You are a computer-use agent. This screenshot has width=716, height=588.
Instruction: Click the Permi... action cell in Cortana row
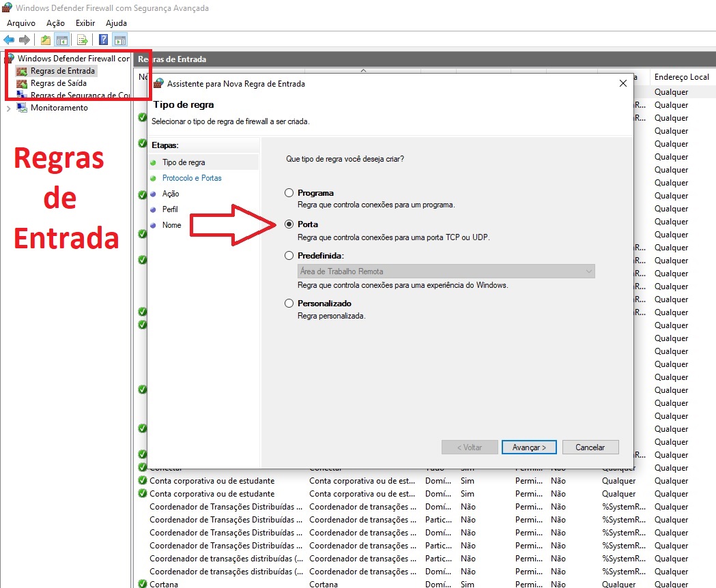click(x=529, y=584)
